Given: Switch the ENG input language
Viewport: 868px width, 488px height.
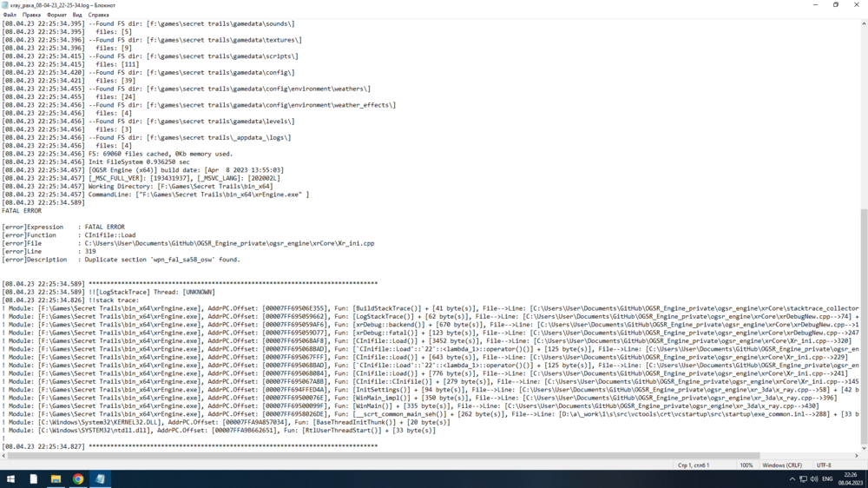Looking at the screenshot, I should coord(827,479).
